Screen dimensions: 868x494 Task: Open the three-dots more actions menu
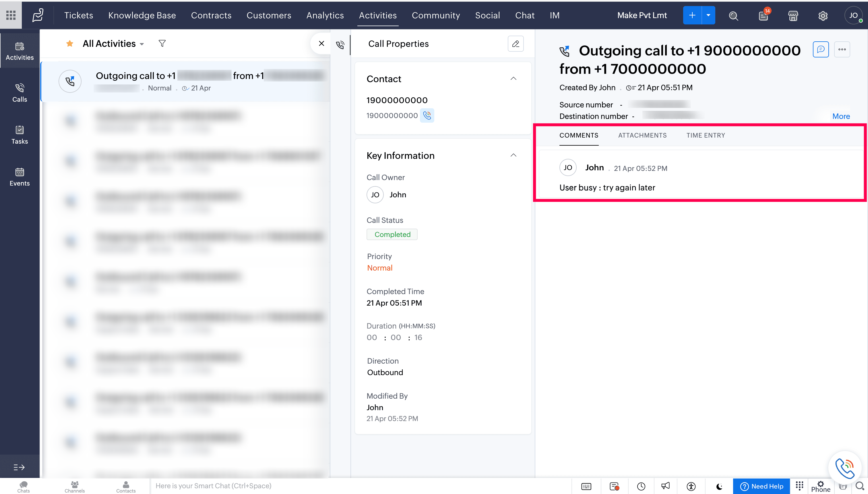pos(842,49)
